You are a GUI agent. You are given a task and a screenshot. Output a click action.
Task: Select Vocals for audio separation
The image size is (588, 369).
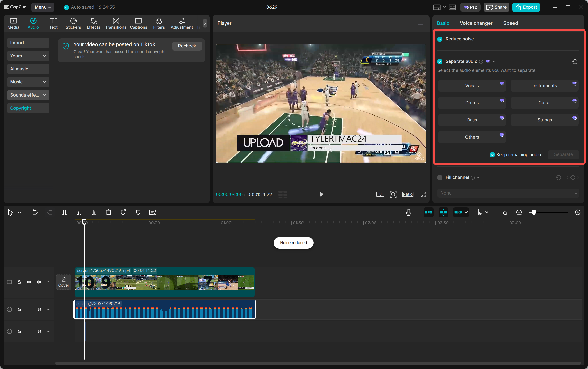pyautogui.click(x=472, y=86)
